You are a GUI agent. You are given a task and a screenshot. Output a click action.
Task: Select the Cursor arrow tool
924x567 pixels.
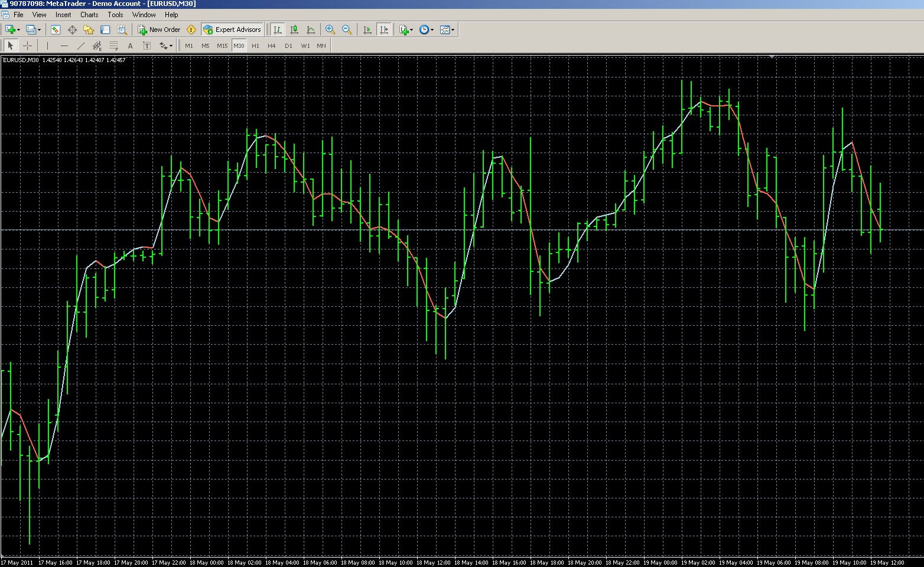(11, 46)
